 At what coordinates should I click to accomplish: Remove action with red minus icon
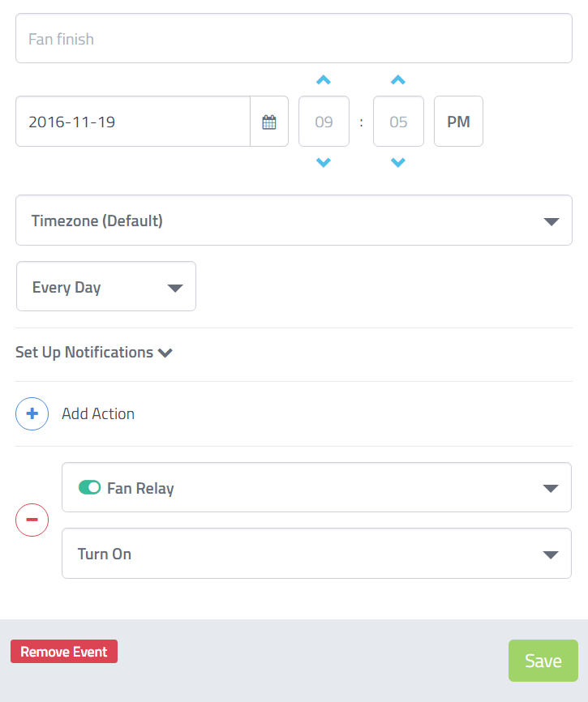coord(32,520)
